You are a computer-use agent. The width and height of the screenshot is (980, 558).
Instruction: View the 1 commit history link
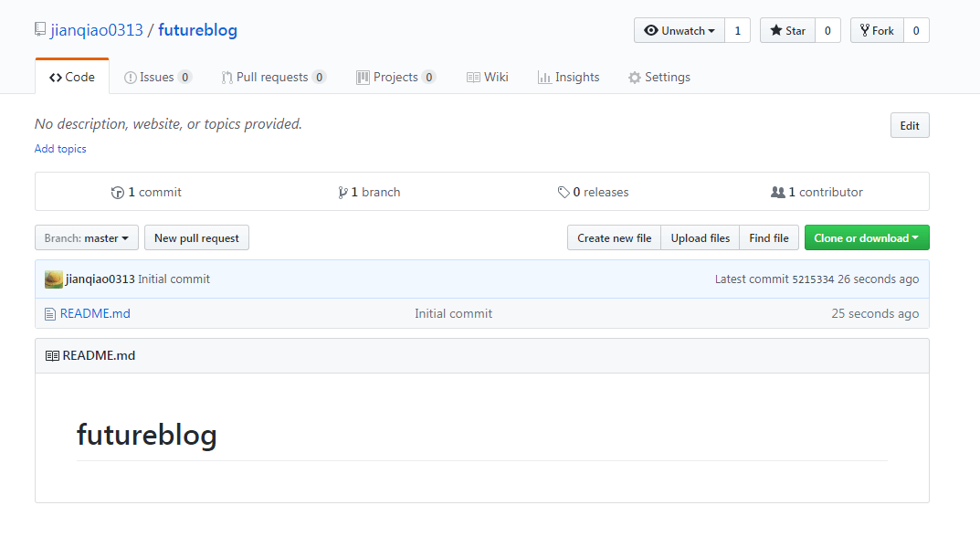pyautogui.click(x=146, y=193)
